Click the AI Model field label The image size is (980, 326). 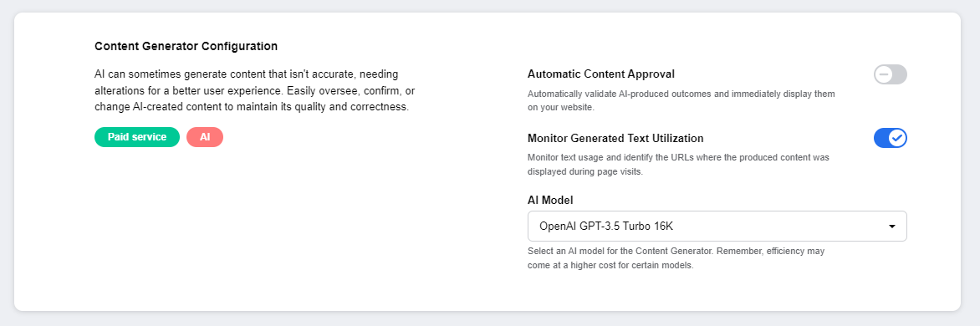[551, 201]
